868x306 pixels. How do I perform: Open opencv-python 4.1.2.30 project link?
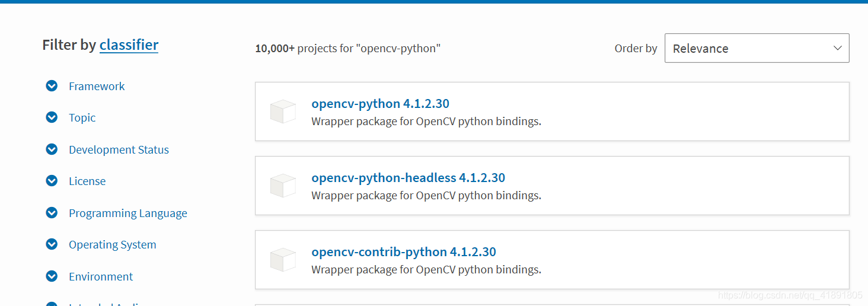(380, 104)
